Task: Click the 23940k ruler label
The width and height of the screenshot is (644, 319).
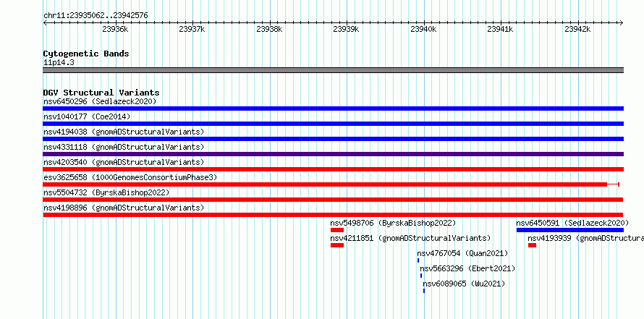Action: [424, 29]
